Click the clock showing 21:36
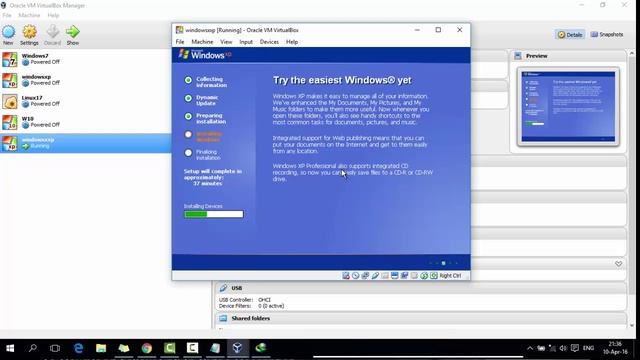Image resolution: width=640 pixels, height=360 pixels. pyautogui.click(x=615, y=344)
